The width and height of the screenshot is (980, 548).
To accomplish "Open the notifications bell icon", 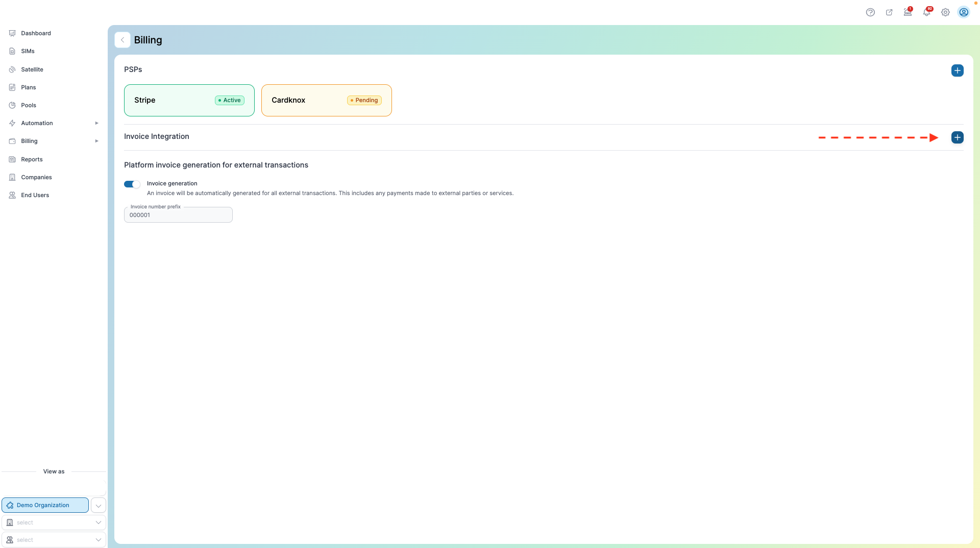I will click(x=926, y=12).
